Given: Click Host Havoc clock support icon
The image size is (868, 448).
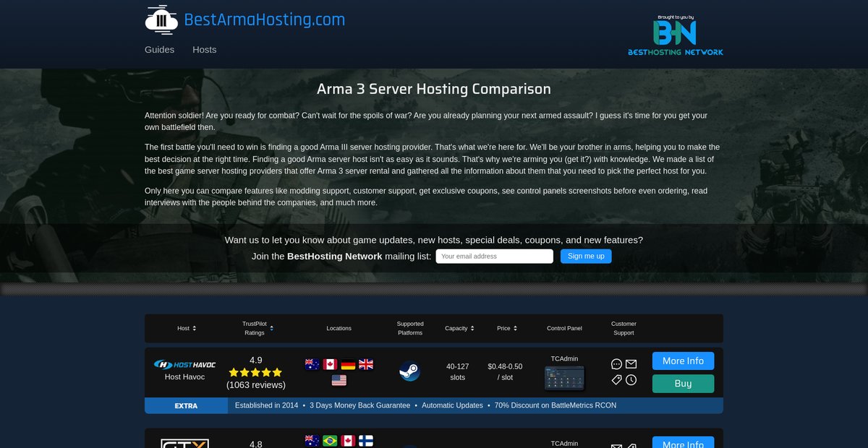Looking at the screenshot, I should (x=631, y=380).
